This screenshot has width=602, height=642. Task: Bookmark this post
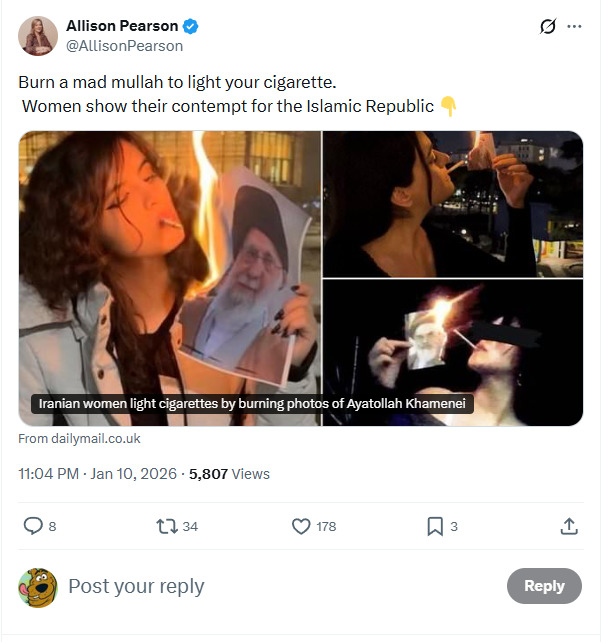(435, 526)
